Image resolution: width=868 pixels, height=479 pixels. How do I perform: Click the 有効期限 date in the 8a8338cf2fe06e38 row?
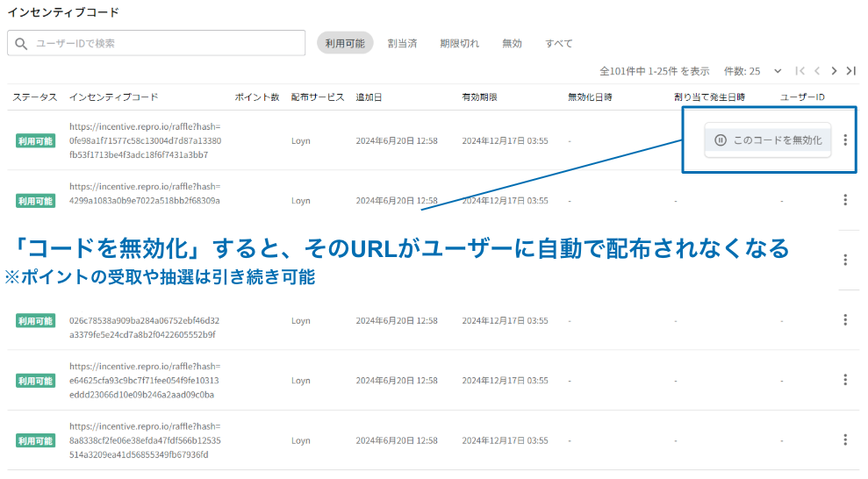coord(505,440)
